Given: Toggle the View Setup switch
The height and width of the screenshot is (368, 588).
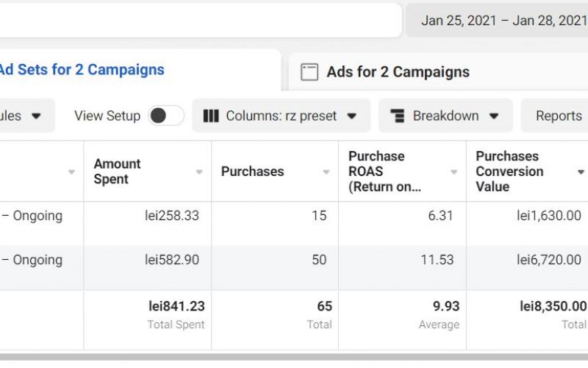Looking at the screenshot, I should click(x=165, y=116).
